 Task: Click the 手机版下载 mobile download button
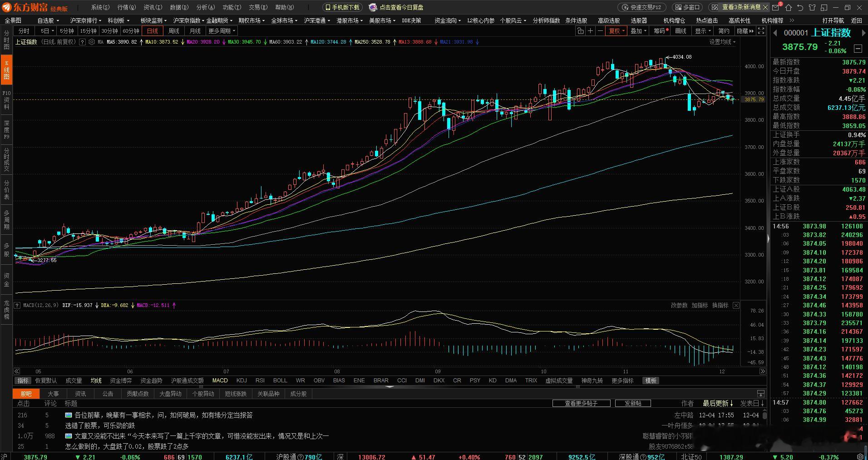click(343, 7)
